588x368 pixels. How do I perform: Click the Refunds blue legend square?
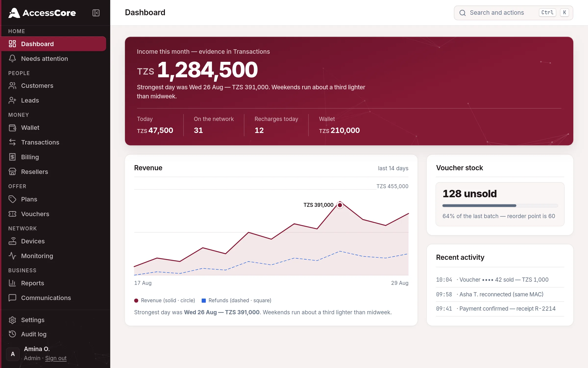tap(204, 301)
